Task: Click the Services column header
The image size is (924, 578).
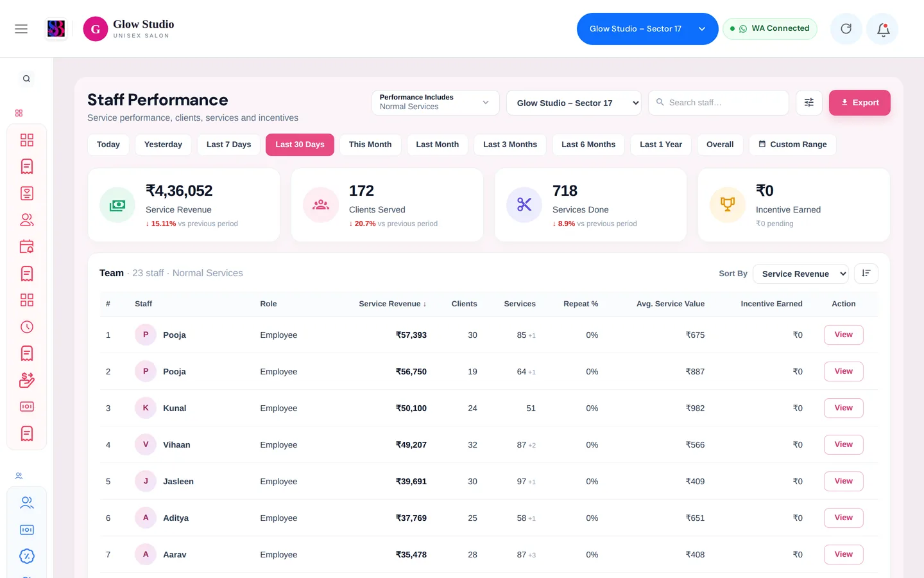Action: pyautogui.click(x=520, y=304)
